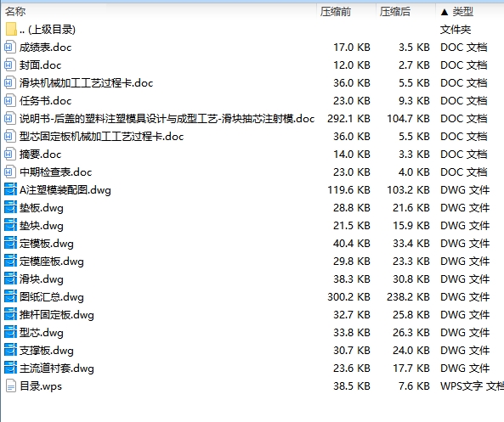This screenshot has height=422, width=504.
Task: Click the 238.2 KB compressed size value
Action: [x=408, y=297]
